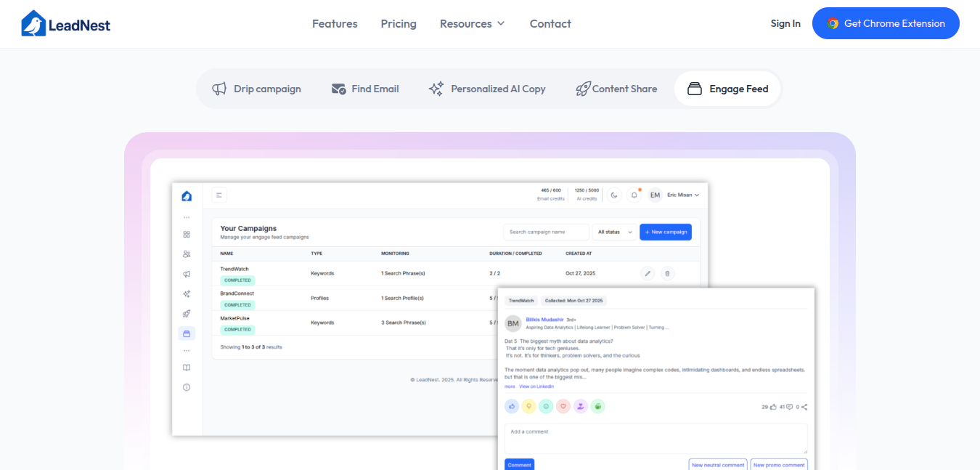Open the sparkles AI Copy tool in sidebar
Screen dimensions: 980x470
(186, 293)
